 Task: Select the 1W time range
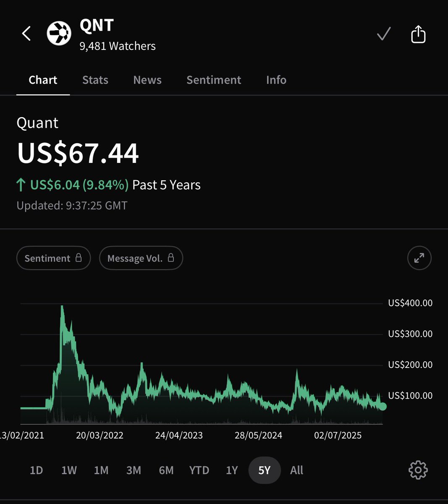click(x=69, y=470)
